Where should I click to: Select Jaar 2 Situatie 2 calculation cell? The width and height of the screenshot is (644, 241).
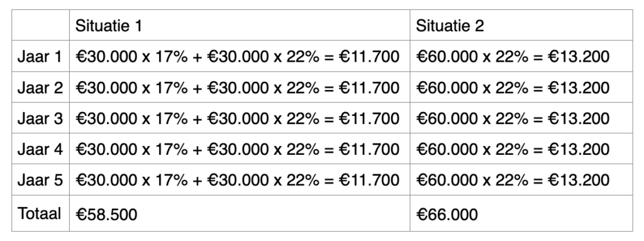[x=521, y=87]
